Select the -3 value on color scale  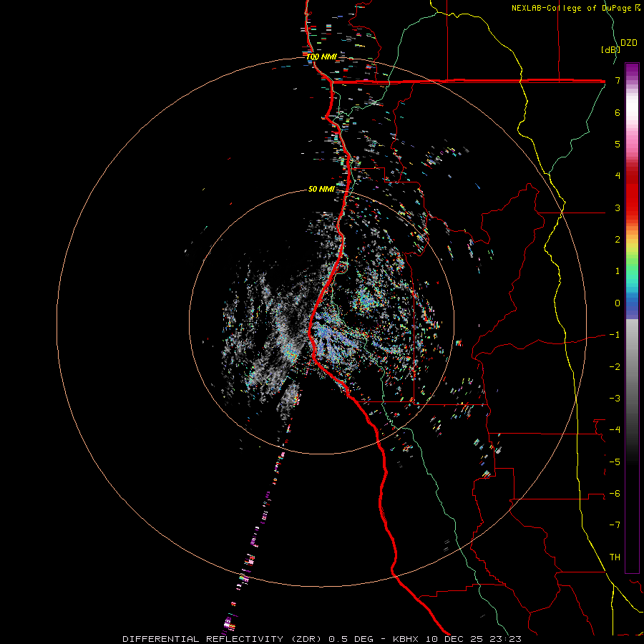pos(615,399)
